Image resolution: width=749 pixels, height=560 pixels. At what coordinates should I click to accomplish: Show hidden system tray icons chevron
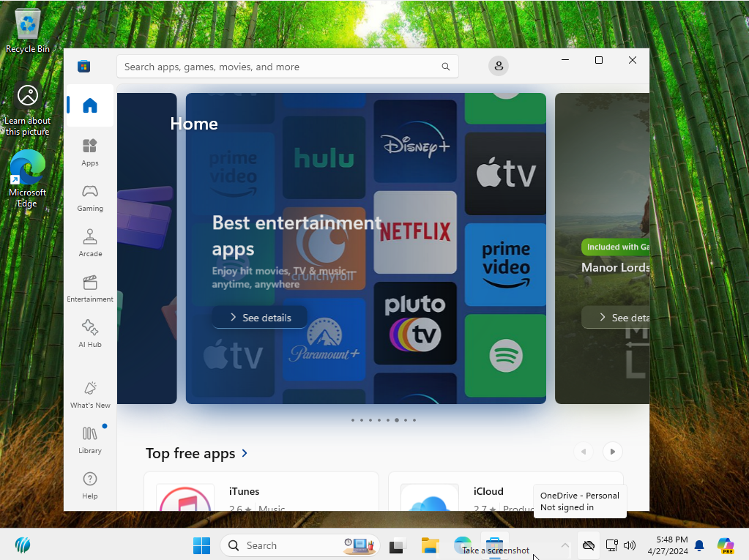click(x=564, y=545)
